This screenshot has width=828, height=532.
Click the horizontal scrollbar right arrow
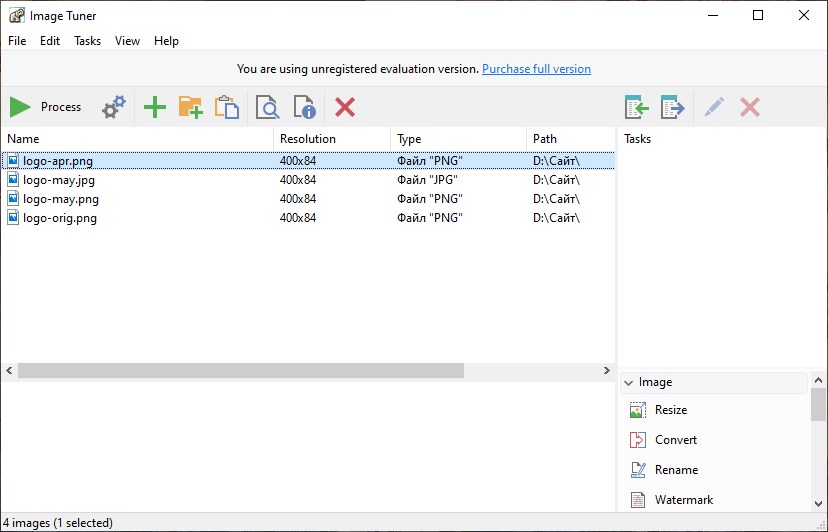tap(606, 370)
